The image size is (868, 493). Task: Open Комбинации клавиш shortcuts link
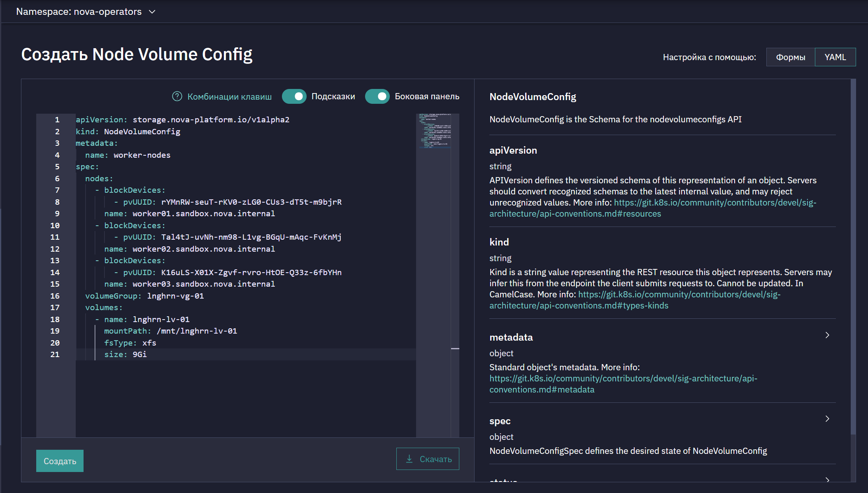pyautogui.click(x=229, y=96)
